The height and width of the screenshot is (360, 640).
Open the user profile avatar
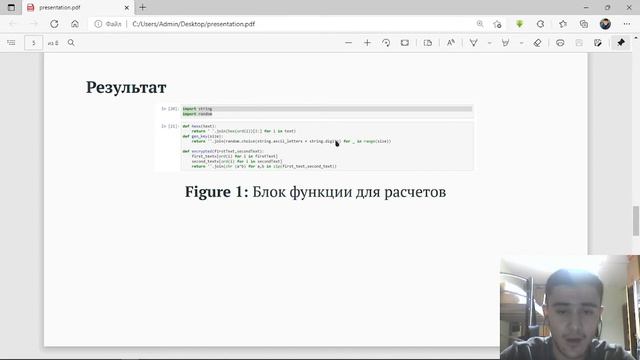(605, 24)
